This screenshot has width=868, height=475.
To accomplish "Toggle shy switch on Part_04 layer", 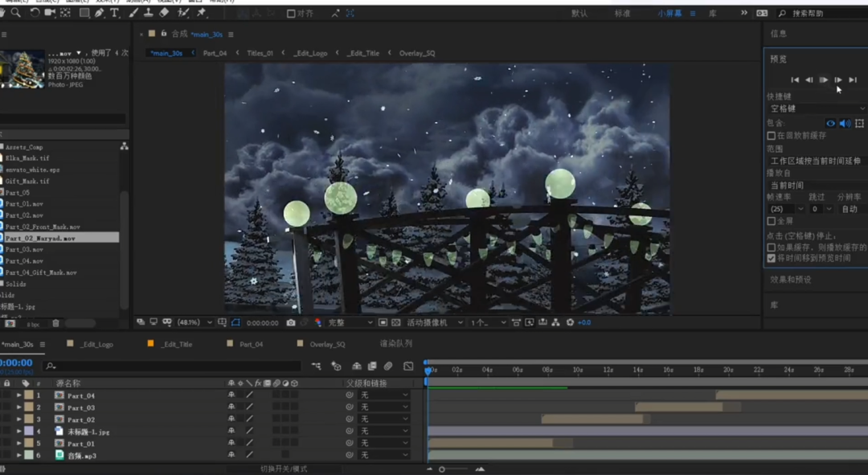I will 231,395.
